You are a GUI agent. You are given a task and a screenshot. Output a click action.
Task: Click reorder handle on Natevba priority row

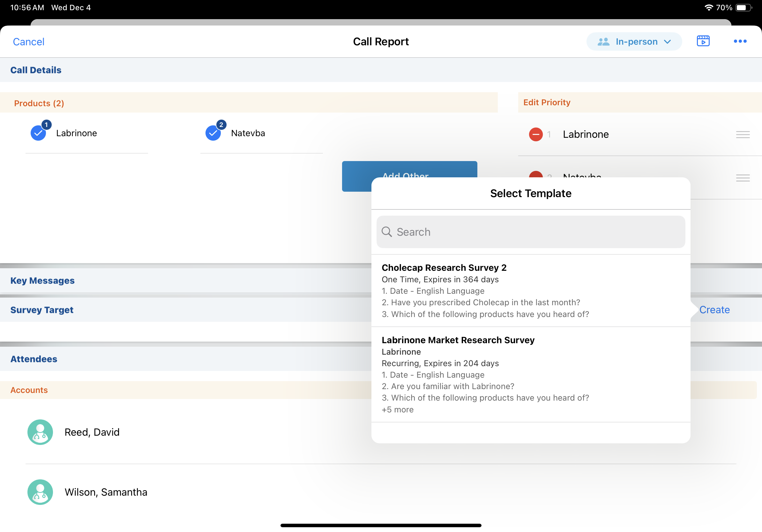(x=743, y=178)
